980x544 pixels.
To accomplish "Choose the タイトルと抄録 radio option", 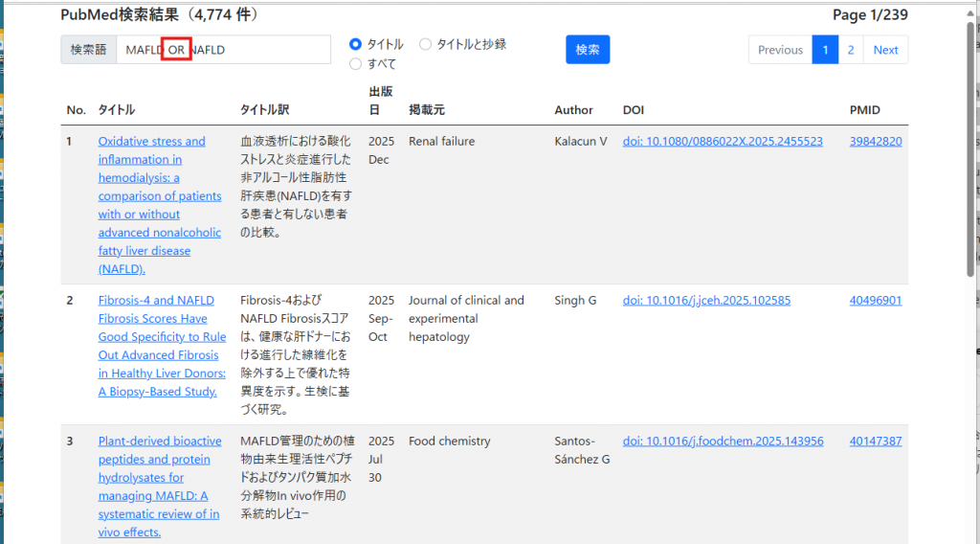I will coord(426,44).
